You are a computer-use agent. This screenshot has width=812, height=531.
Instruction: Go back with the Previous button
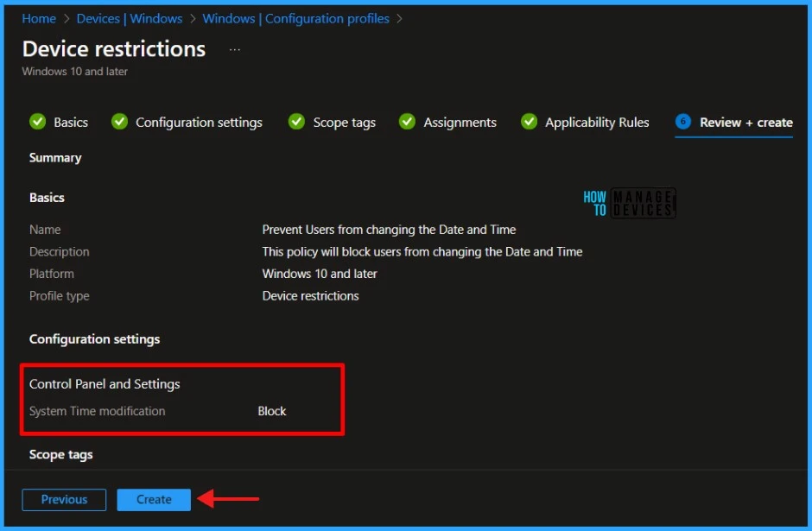(x=64, y=499)
